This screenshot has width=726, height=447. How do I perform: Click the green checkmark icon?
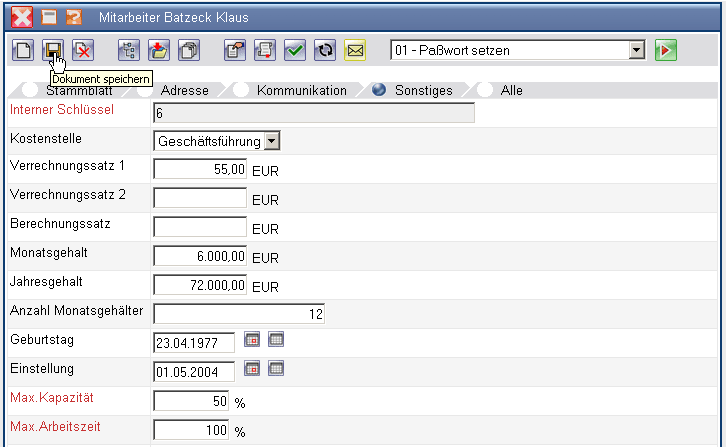295,50
